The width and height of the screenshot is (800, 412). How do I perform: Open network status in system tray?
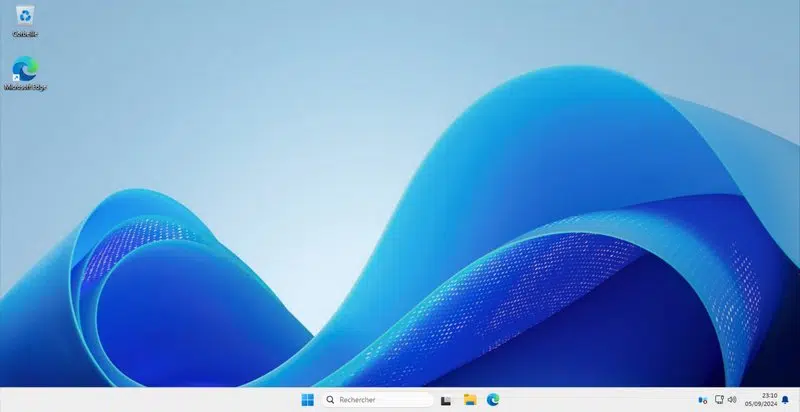[x=719, y=400]
